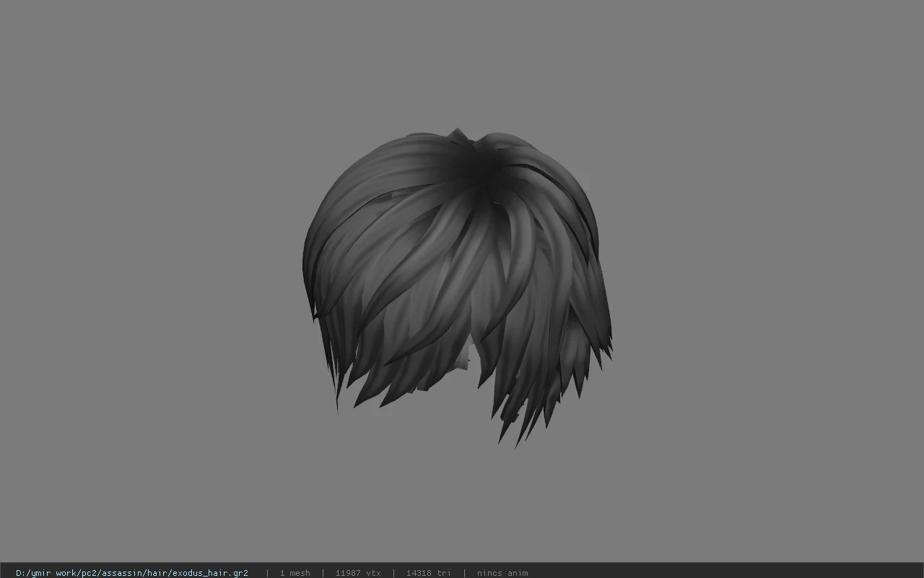The height and width of the screenshot is (578, 924).
Task: Click the 'nincs anim' status entry
Action: coord(502,573)
